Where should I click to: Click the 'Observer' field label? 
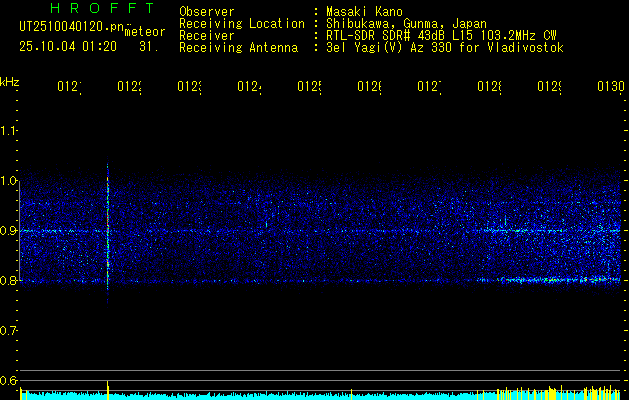click(207, 12)
